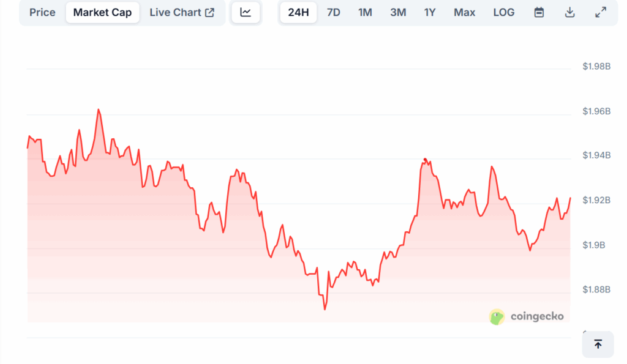Expand chart to fullscreen
The height and width of the screenshot is (364, 627).
click(x=601, y=12)
